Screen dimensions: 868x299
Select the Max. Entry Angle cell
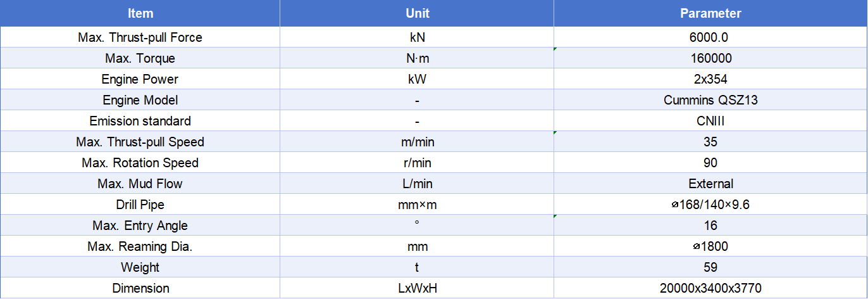click(140, 226)
